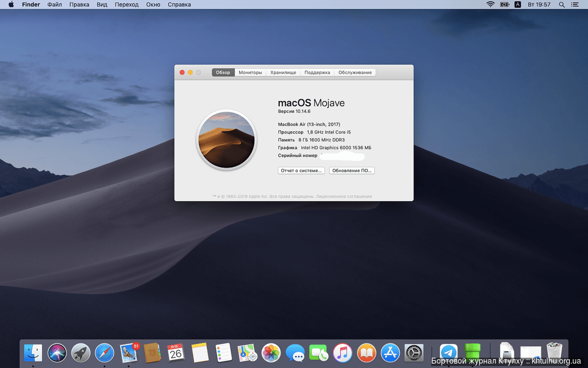Open Calendar showing 26 in dock
The image size is (588, 368).
pos(175,352)
